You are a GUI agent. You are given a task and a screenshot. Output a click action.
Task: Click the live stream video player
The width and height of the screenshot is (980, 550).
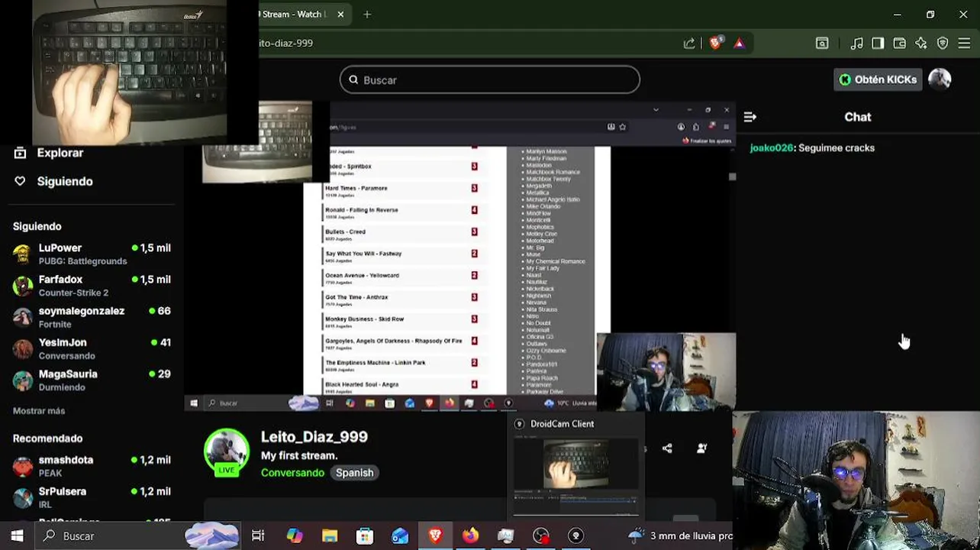459,256
